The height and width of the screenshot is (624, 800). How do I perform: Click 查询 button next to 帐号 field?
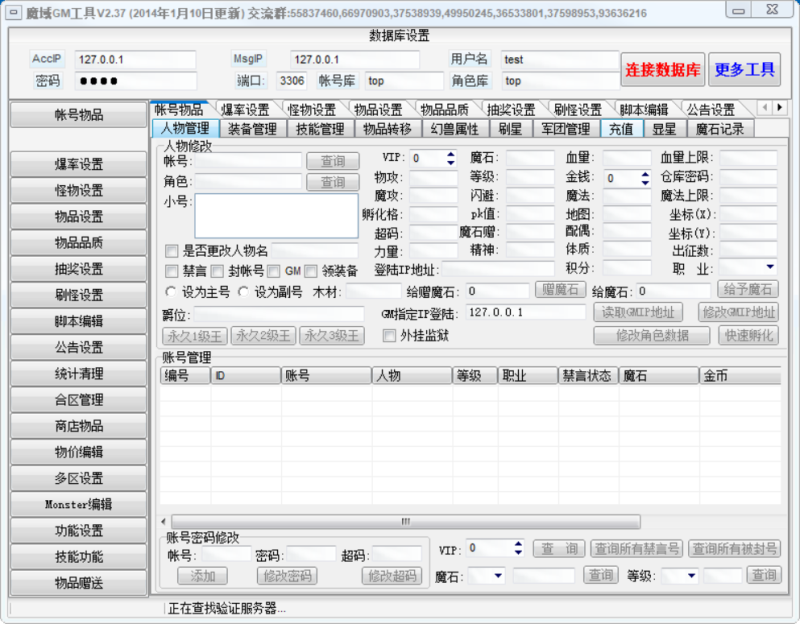(333, 161)
